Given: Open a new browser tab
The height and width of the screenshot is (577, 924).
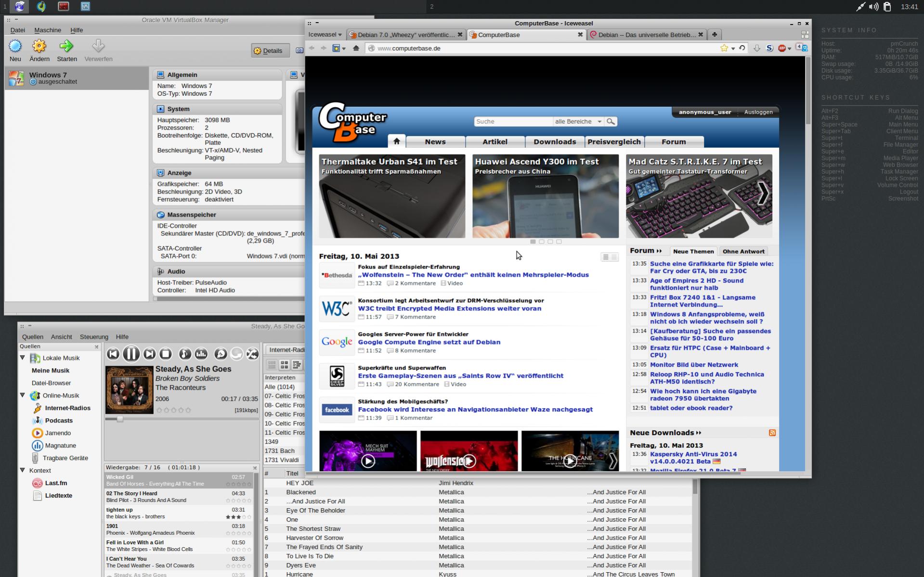Looking at the screenshot, I should coord(715,35).
